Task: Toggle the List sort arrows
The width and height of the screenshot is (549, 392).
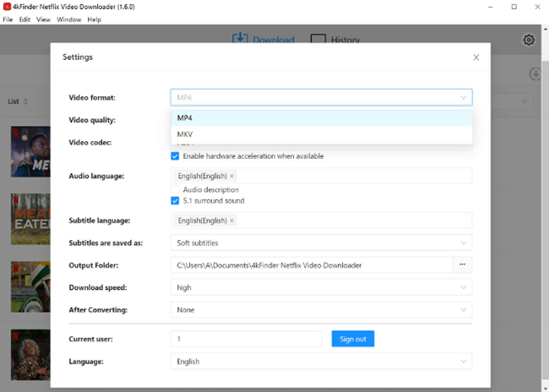Action: 25,101
